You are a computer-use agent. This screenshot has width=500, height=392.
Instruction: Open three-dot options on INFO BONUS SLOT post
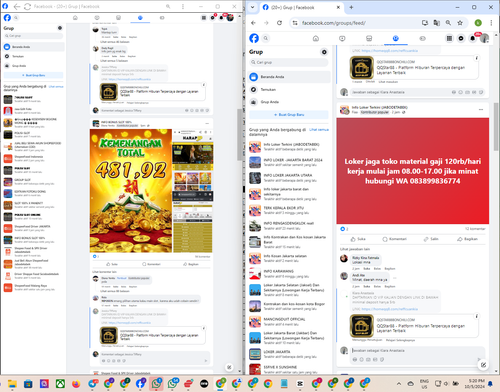click(x=207, y=124)
